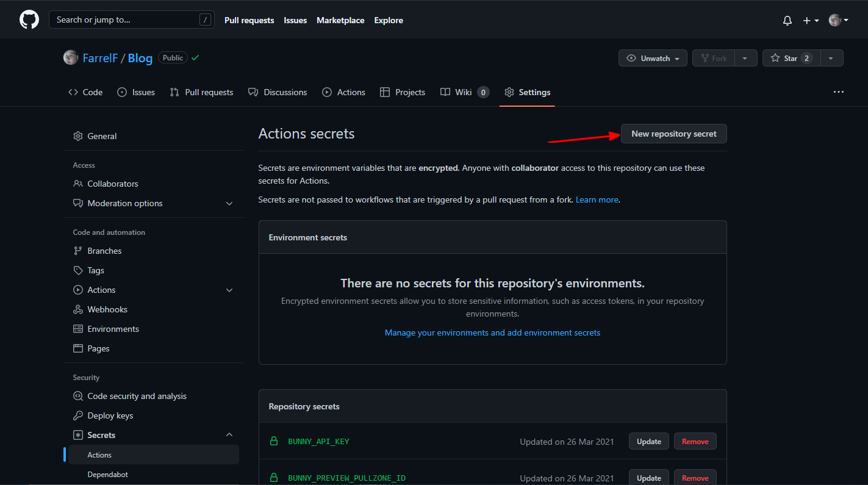The image size is (868, 485).
Task: Open Webhooks settings
Action: tap(154, 309)
